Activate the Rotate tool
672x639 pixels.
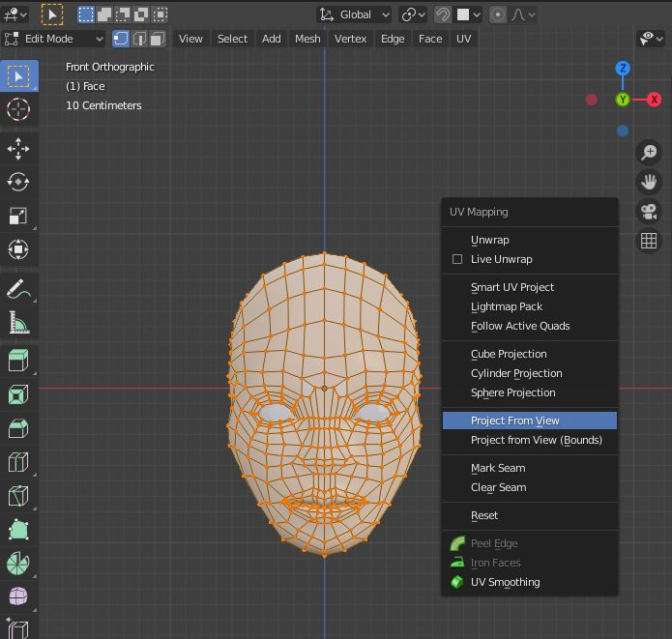click(x=18, y=182)
